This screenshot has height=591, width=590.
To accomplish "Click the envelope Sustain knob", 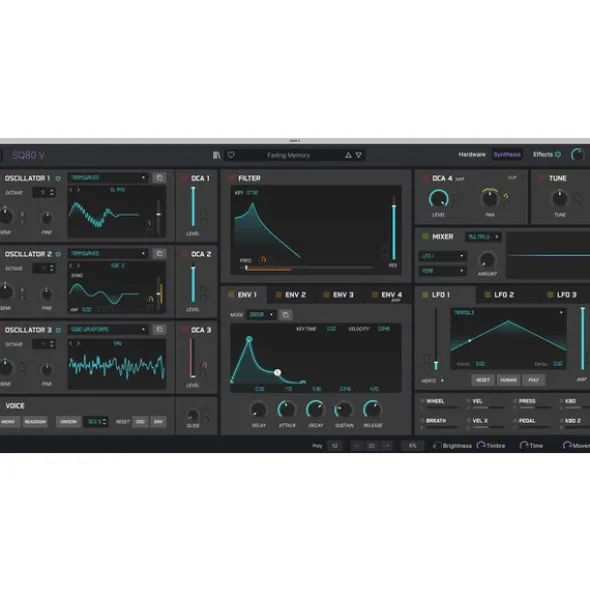I will [343, 410].
